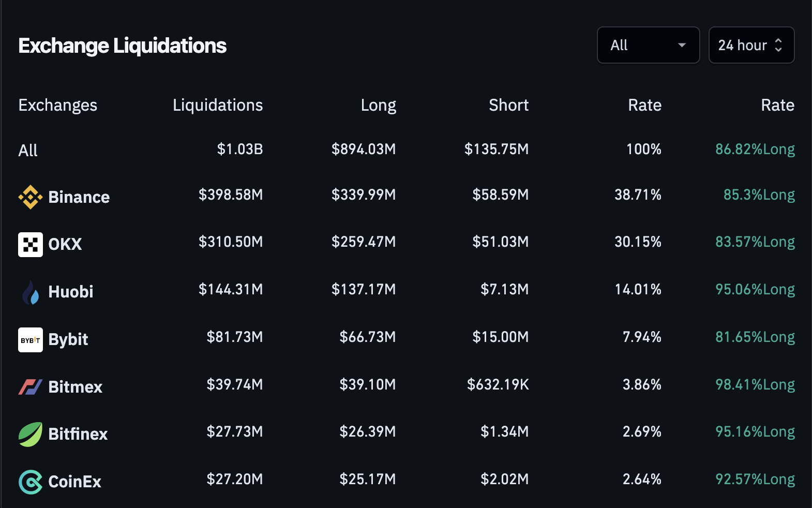Open the Huobi exchange name link
Image resolution: width=812 pixels, height=508 pixels.
click(71, 292)
